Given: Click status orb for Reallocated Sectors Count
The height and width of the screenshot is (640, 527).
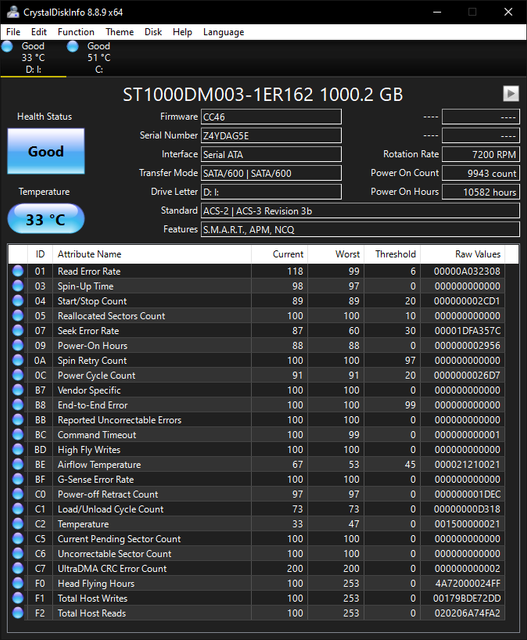Looking at the screenshot, I should 18,316.
